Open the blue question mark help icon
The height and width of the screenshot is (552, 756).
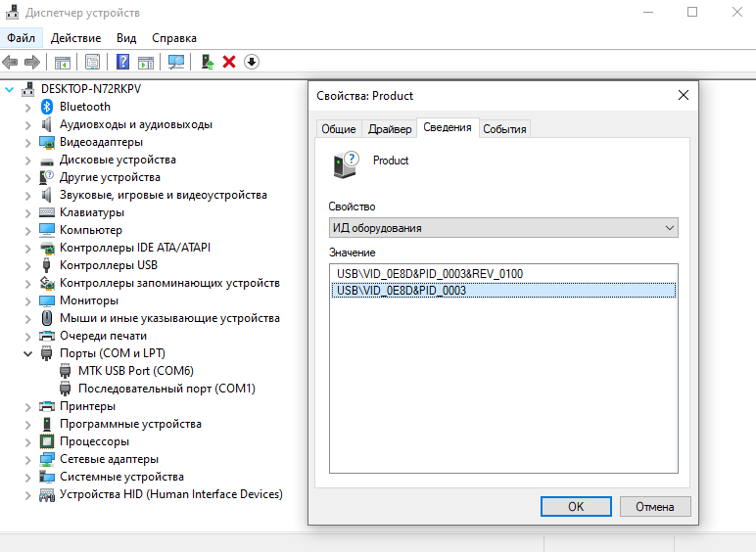point(123,62)
